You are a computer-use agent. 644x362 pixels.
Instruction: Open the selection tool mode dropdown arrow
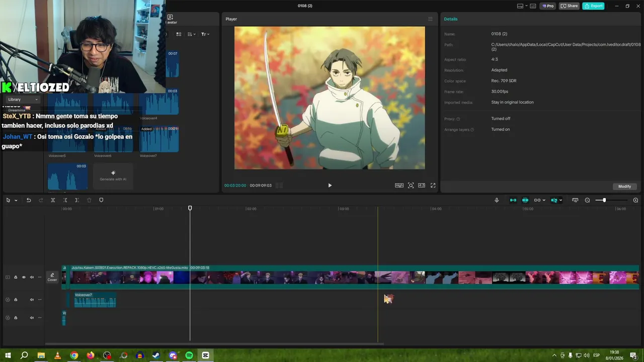point(16,200)
